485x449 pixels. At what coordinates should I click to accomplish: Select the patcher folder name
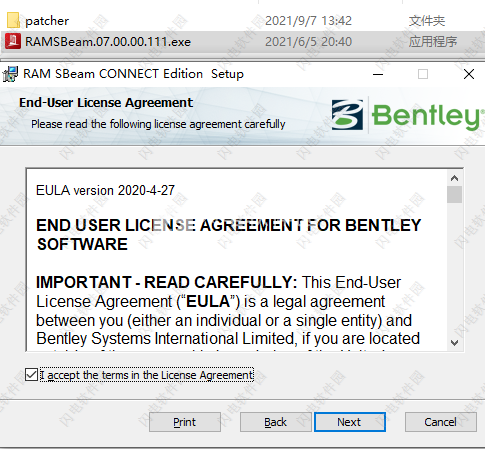point(47,21)
